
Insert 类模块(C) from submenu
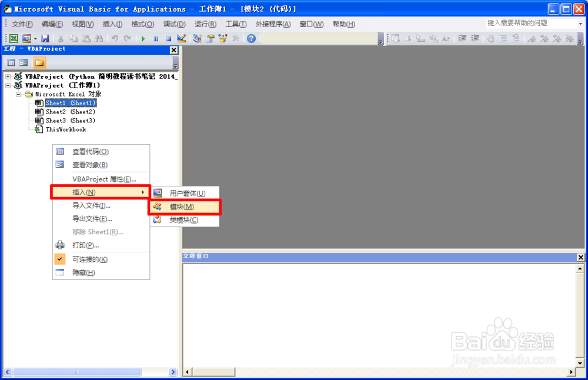coord(185,220)
